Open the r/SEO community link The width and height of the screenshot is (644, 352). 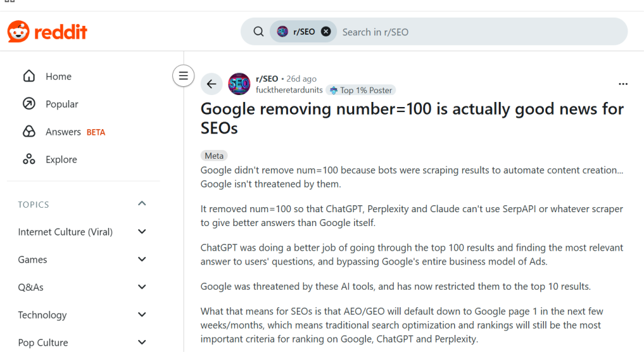[x=267, y=79]
